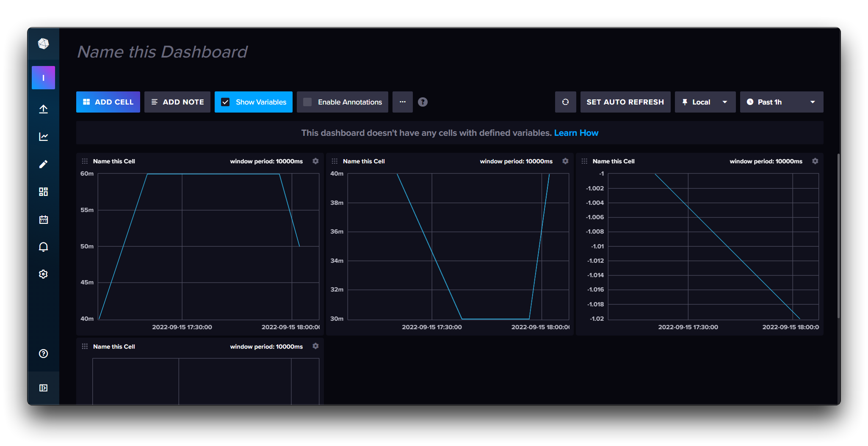Open the user account avatar 'I'
The height and width of the screenshot is (446, 868).
[x=43, y=77]
